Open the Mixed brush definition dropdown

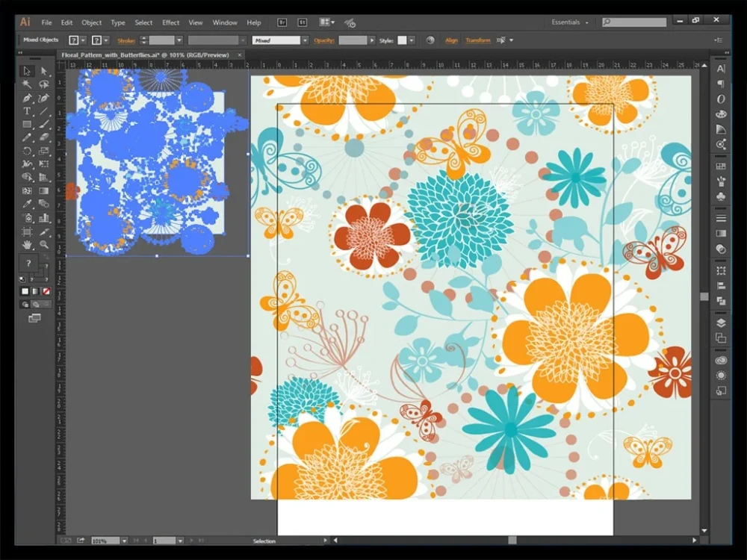pos(305,40)
